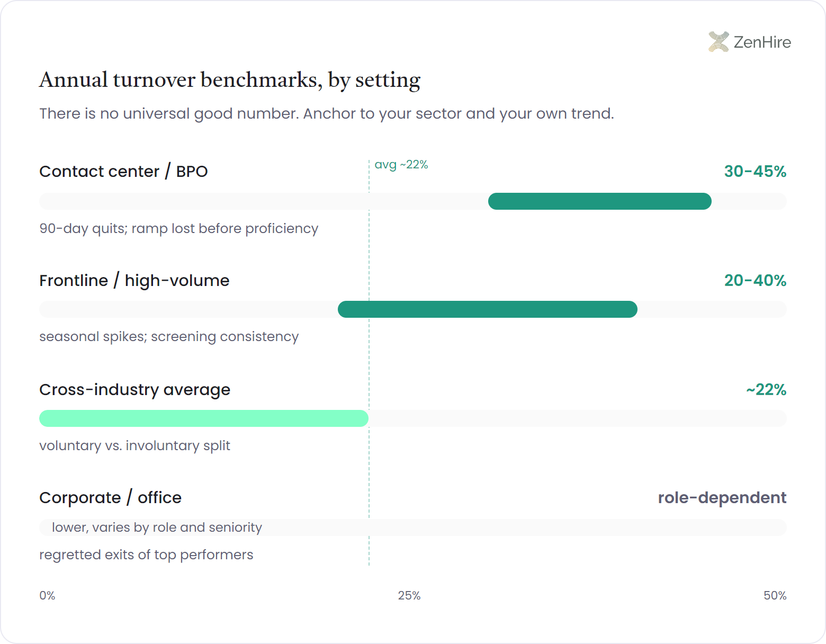Screen dimensions: 826x644
Task: Click the 'Frontline / high-volume' label
Action: (134, 280)
